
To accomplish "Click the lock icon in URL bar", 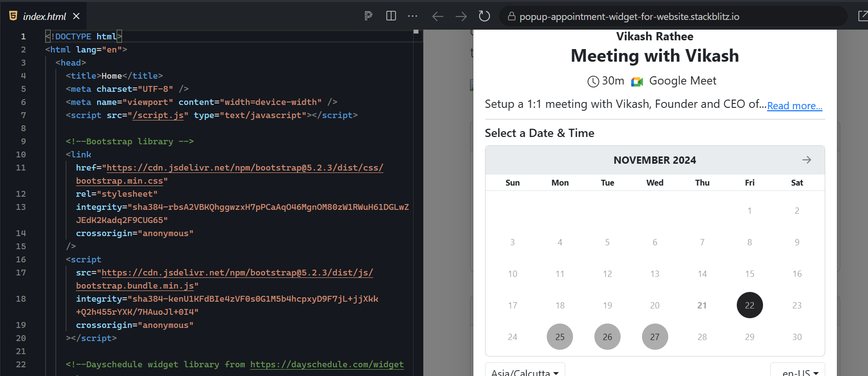I will pos(511,17).
